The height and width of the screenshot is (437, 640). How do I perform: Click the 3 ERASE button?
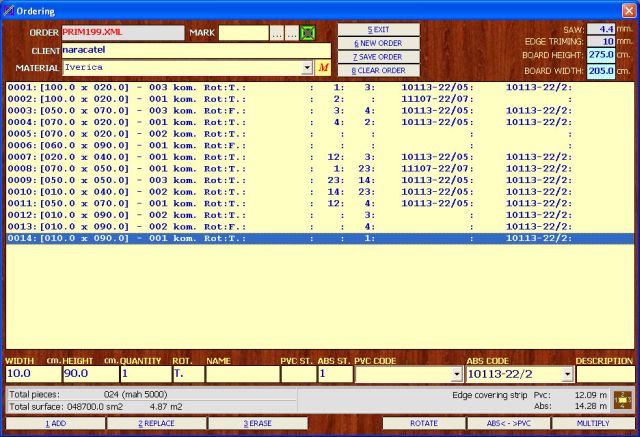[258, 424]
